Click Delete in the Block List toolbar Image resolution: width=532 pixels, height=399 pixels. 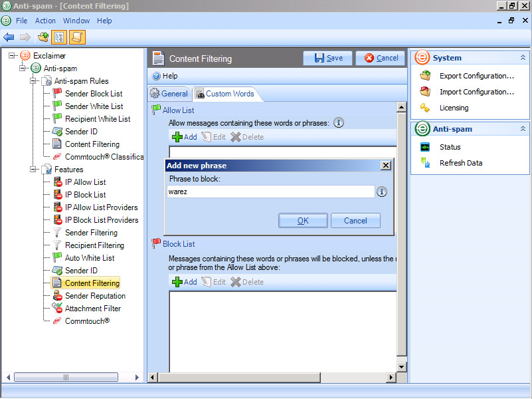click(x=247, y=282)
